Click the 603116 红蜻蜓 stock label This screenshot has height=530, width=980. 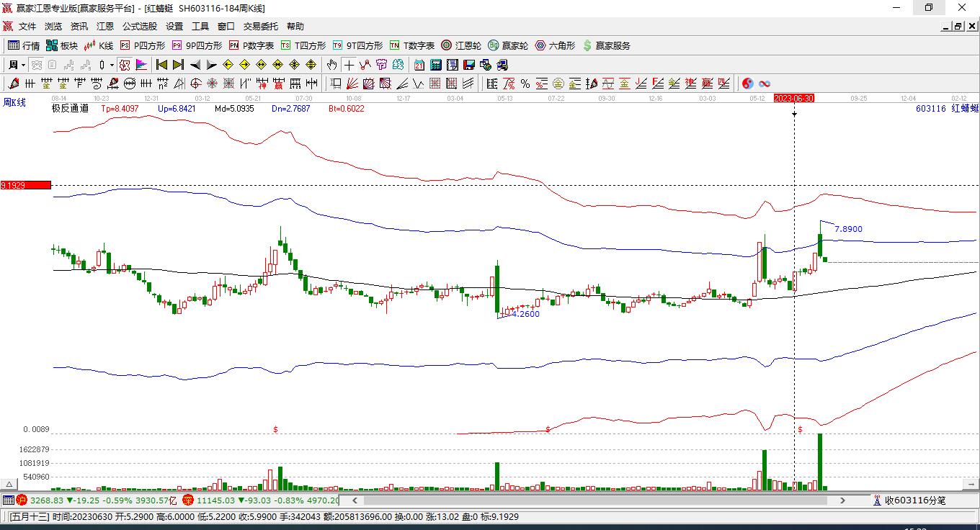[947, 109]
